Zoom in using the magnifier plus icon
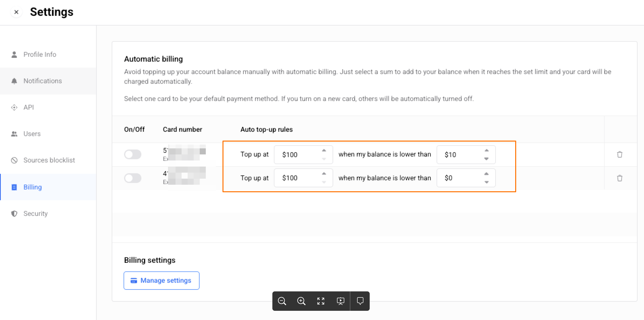Image resolution: width=644 pixels, height=320 pixels. (301, 301)
